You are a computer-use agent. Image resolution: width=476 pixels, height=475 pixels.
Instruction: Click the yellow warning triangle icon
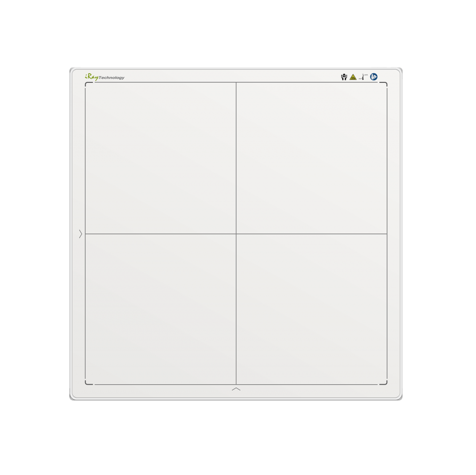[353, 77]
